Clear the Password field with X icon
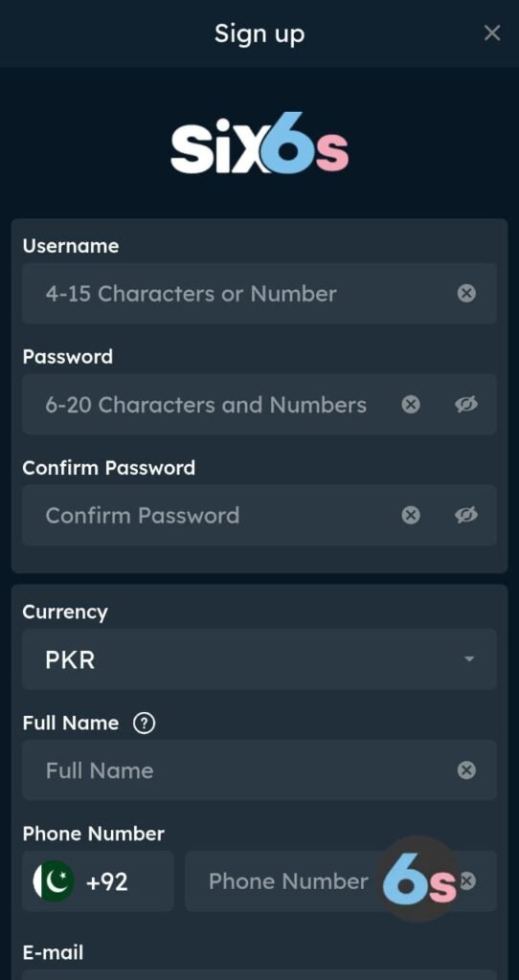 410,405
